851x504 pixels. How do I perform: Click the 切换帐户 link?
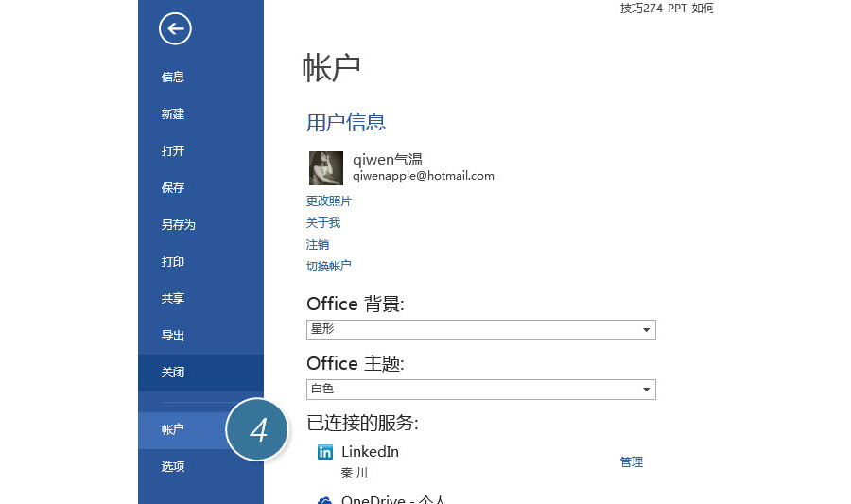pyautogui.click(x=329, y=266)
